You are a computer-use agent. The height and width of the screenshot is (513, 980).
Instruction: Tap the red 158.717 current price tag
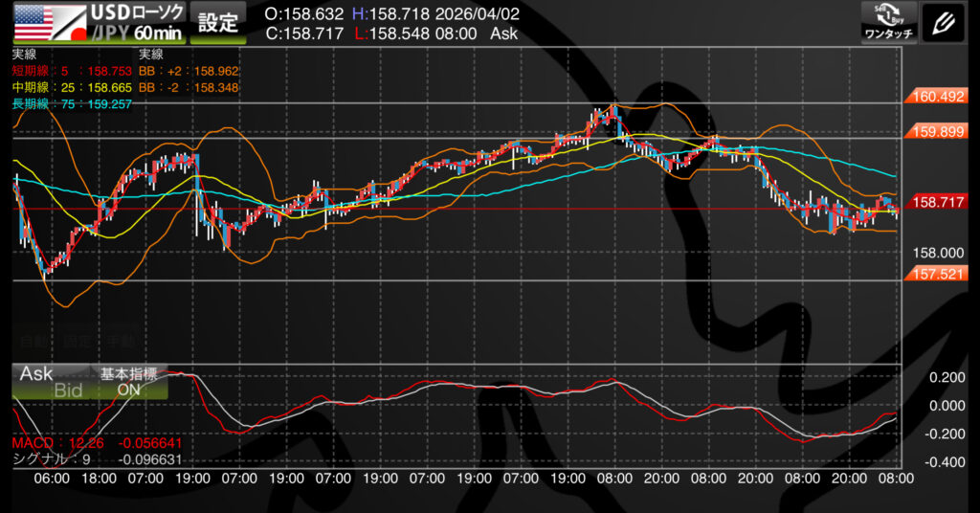pyautogui.click(x=937, y=202)
